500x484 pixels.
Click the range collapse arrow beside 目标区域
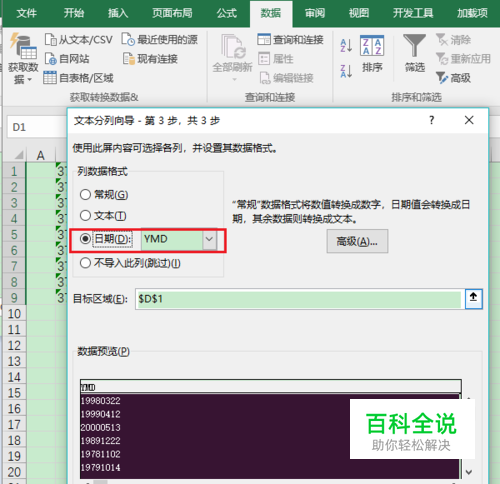click(473, 299)
